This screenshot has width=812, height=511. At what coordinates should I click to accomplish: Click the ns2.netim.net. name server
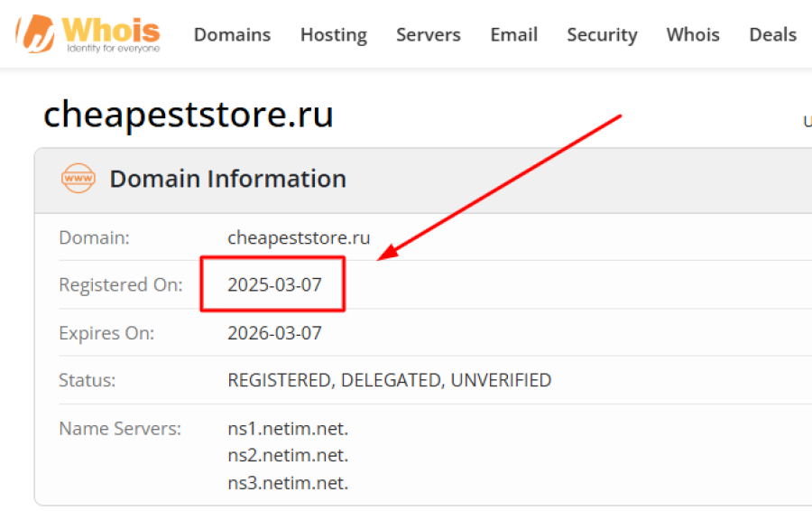coord(288,455)
